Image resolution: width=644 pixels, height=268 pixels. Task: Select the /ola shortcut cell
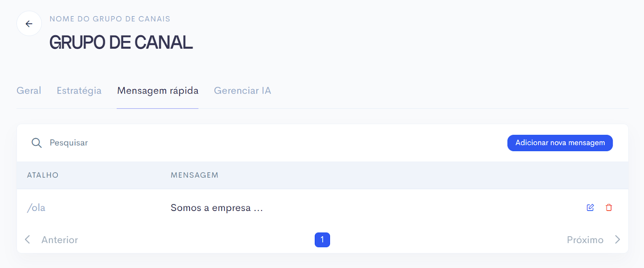36,208
